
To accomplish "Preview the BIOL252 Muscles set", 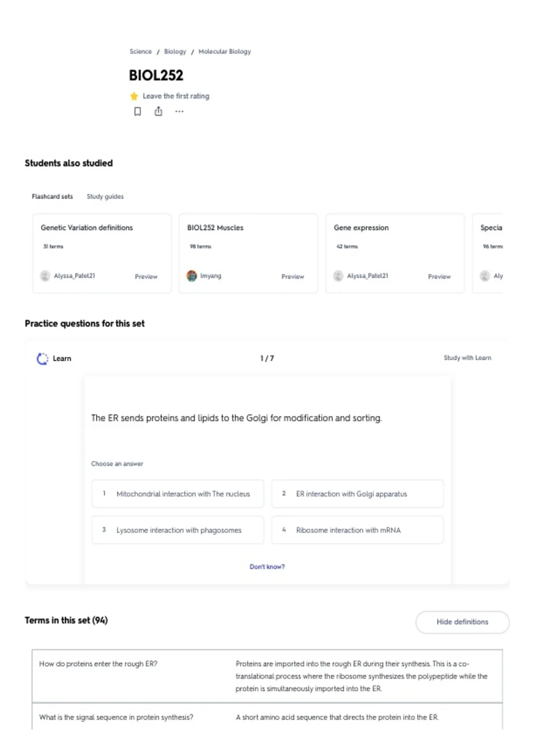I will [x=293, y=277].
